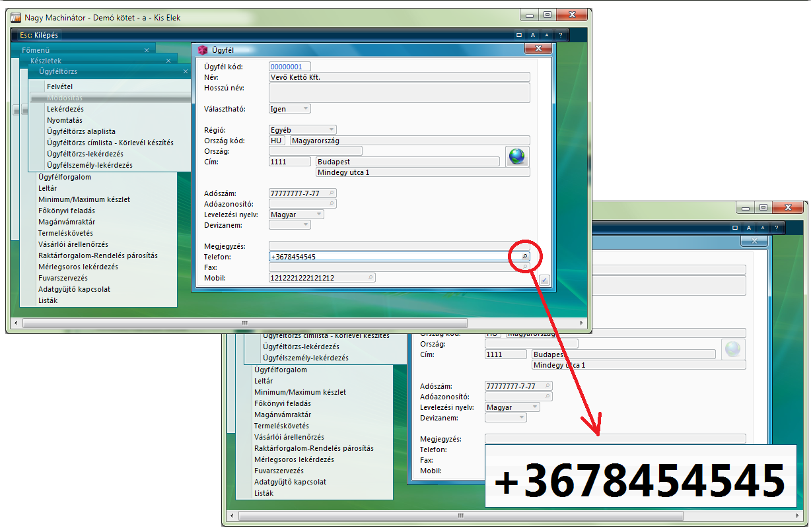Viewport: 811px width, 532px height.
Task: Click magnifier icon in Adóazonosító field, front window
Action: [x=332, y=204]
